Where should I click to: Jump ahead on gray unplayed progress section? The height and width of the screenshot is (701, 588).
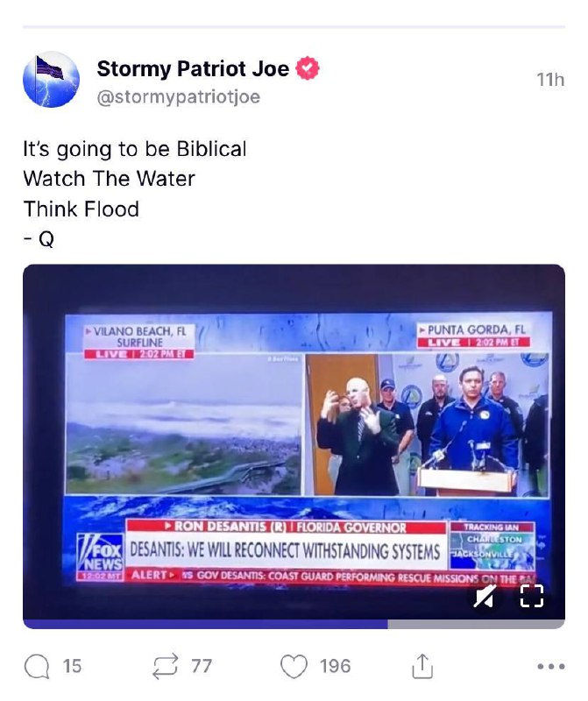[x=476, y=624]
